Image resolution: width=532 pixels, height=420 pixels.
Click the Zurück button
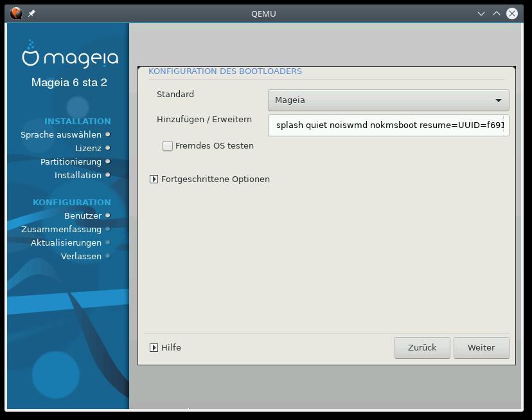point(422,348)
